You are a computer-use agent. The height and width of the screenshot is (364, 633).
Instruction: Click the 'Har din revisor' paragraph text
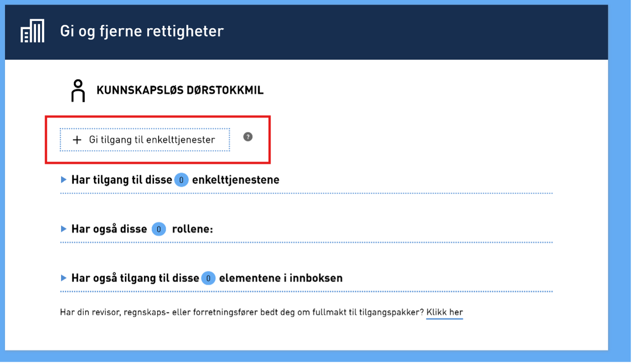(x=241, y=313)
